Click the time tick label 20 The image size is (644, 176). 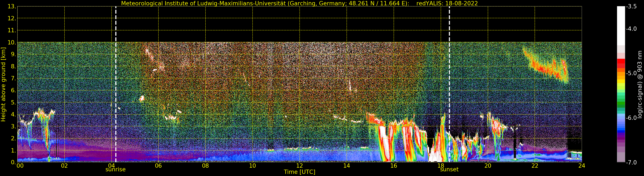(488, 166)
